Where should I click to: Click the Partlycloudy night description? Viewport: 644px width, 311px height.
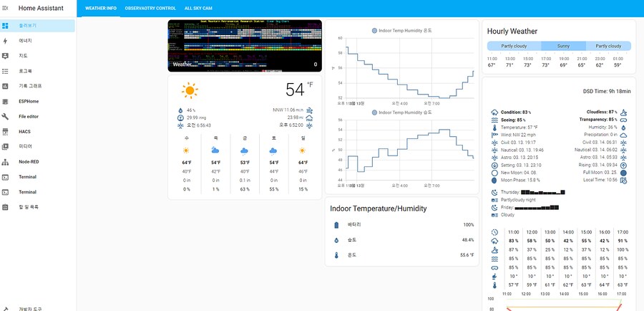(x=518, y=199)
